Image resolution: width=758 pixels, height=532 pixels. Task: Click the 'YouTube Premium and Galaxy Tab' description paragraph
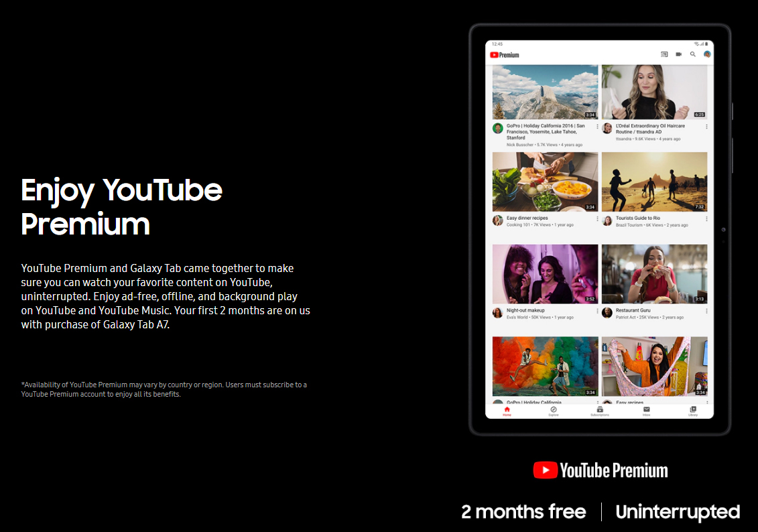point(166,296)
